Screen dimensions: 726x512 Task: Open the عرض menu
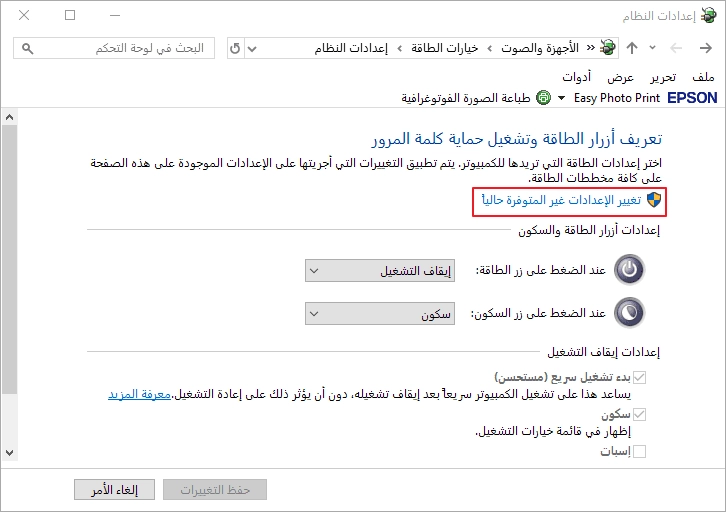(620, 77)
